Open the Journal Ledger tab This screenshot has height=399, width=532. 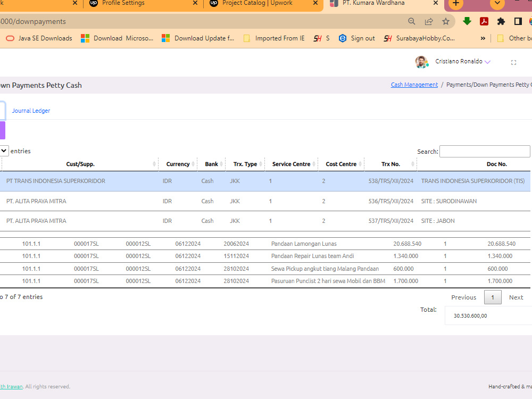point(31,111)
